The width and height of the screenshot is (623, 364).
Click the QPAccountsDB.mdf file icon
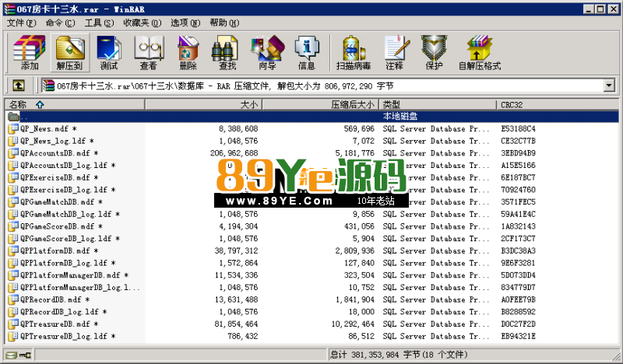click(13, 152)
